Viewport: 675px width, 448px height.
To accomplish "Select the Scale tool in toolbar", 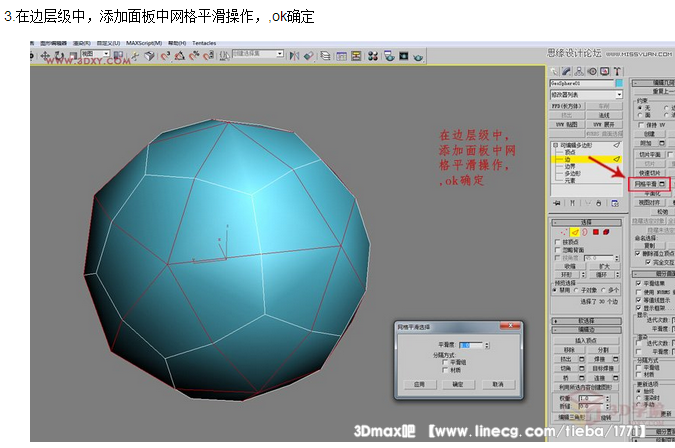I will (72, 56).
